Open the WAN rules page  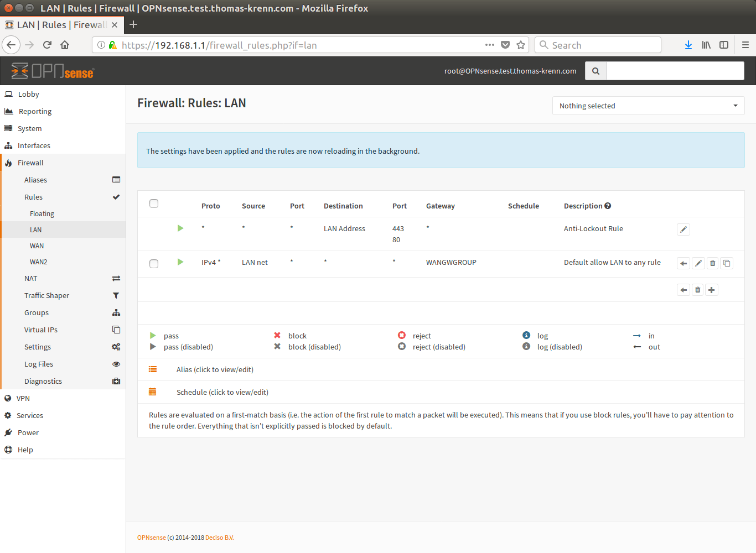[x=37, y=246]
